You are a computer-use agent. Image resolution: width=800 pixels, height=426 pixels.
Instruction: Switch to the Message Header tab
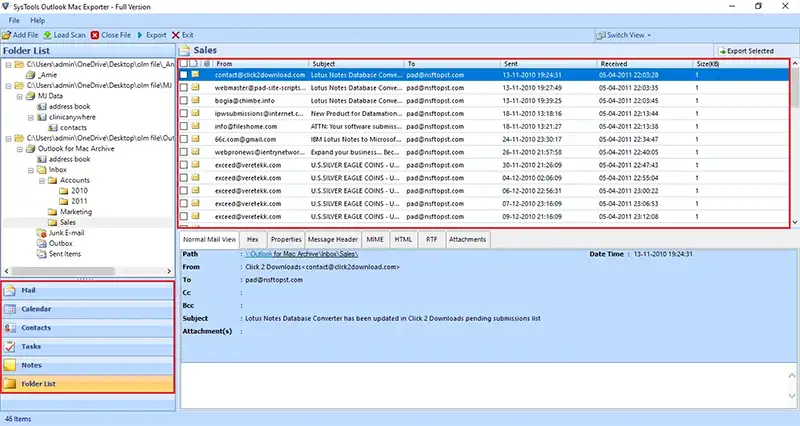click(x=333, y=239)
